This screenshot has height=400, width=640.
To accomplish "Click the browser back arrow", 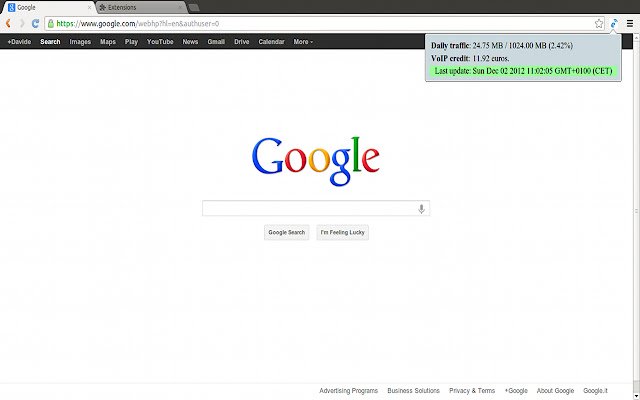I will tap(8, 24).
